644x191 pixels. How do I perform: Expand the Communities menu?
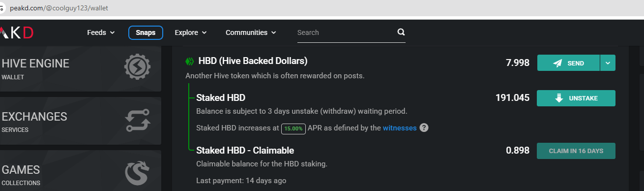(251, 32)
